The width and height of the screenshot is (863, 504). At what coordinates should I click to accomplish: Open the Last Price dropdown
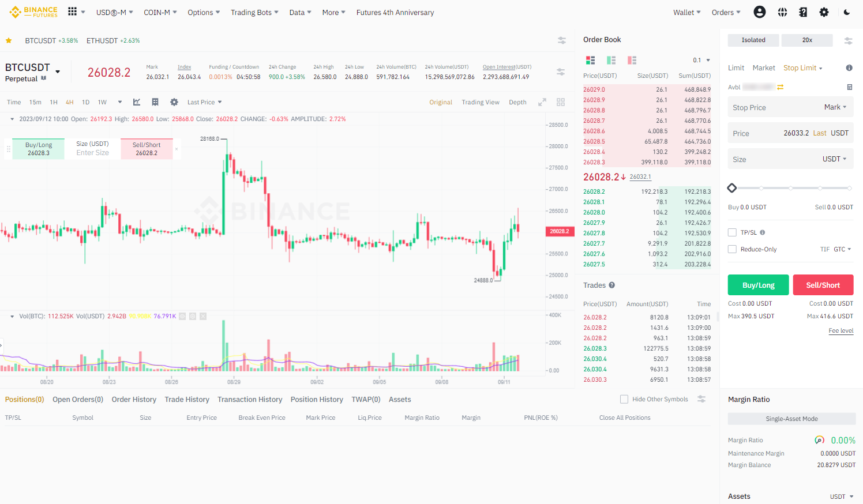(x=204, y=102)
